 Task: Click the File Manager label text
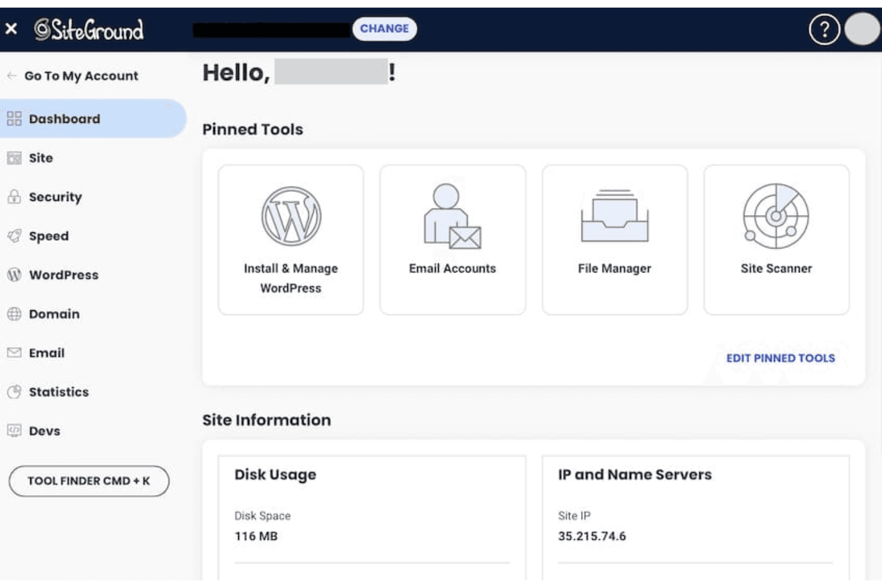(614, 269)
